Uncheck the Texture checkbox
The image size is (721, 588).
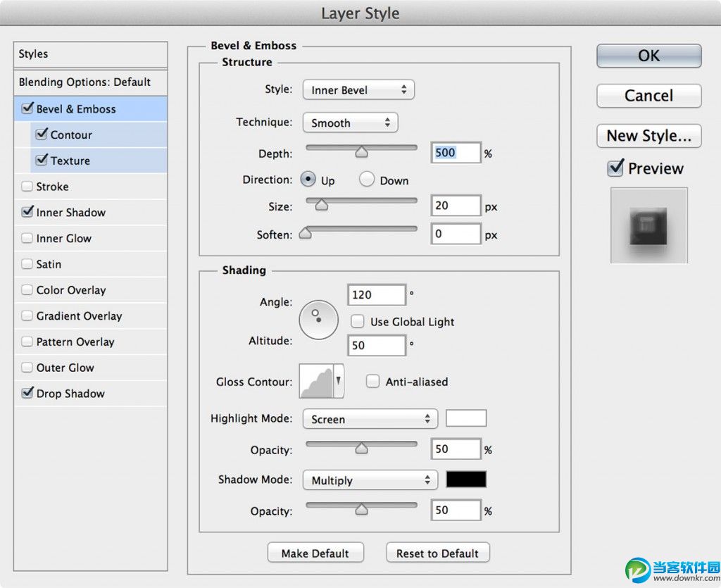tap(42, 160)
